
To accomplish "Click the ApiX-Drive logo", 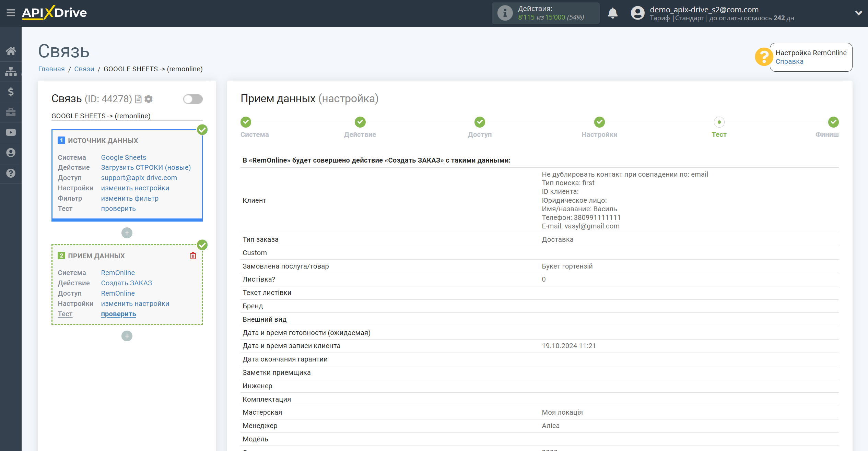I will (x=54, y=13).
